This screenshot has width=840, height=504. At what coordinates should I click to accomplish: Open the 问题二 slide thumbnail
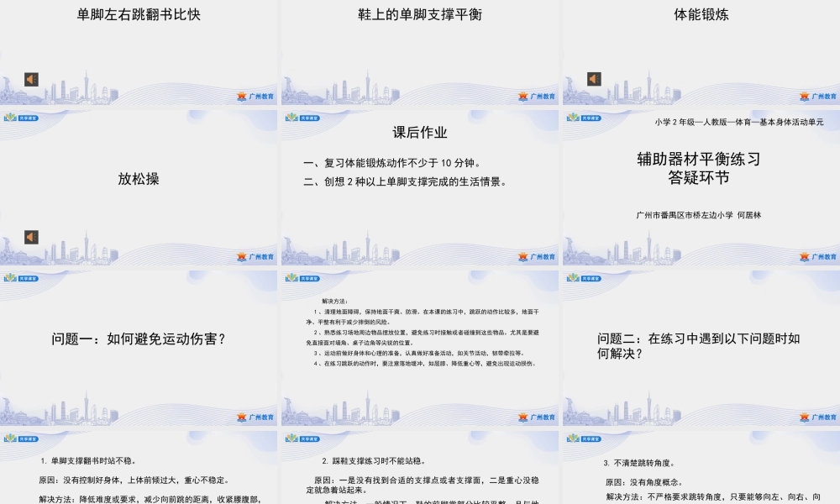[x=700, y=344]
